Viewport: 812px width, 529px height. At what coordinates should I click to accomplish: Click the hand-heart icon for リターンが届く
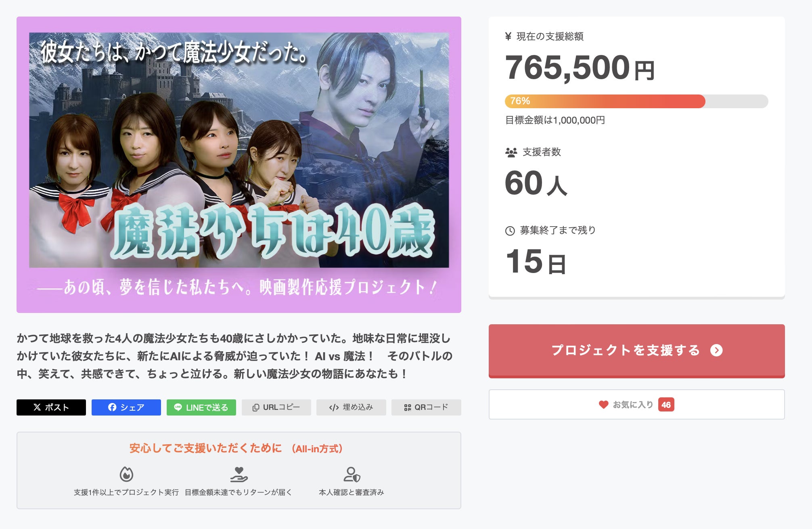coord(239,474)
